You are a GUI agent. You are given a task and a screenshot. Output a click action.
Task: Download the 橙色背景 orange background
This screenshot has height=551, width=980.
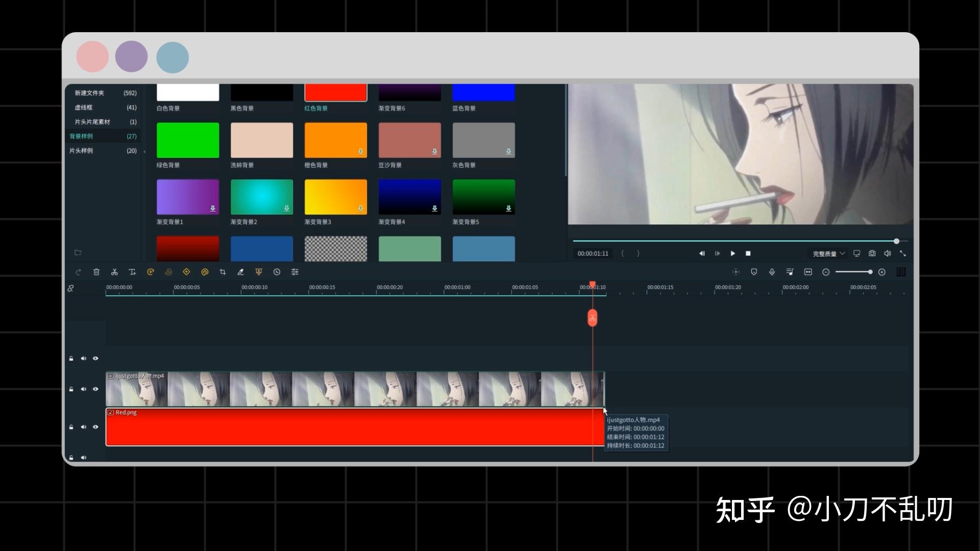coord(360,152)
